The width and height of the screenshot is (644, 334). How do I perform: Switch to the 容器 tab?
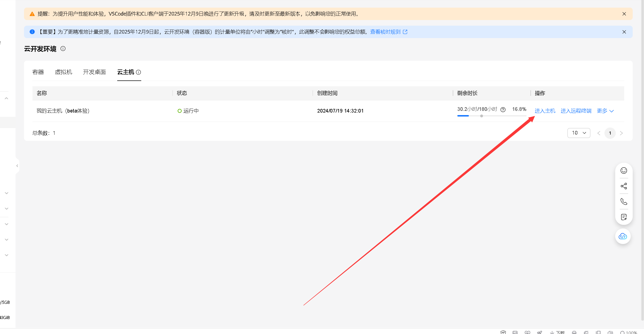click(38, 72)
